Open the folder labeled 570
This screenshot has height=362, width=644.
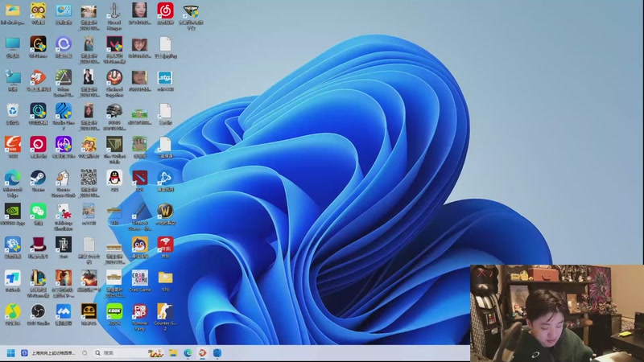pos(165,278)
